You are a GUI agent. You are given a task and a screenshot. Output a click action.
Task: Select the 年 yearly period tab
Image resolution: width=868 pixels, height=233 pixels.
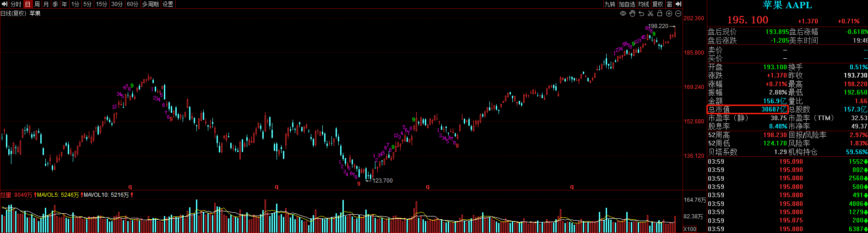[65, 4]
